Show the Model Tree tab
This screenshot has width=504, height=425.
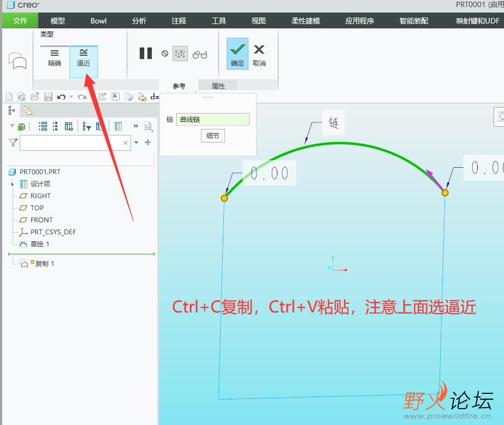pyautogui.click(x=11, y=110)
